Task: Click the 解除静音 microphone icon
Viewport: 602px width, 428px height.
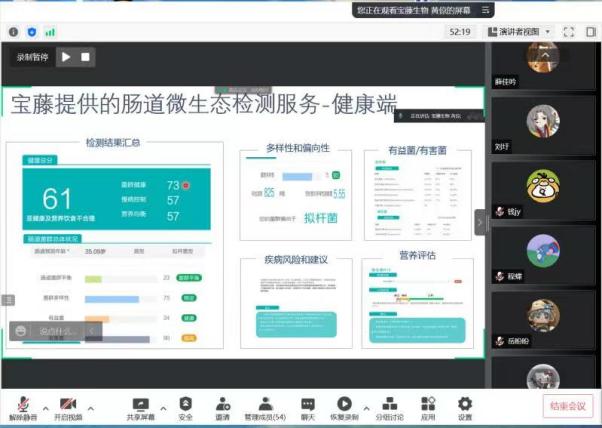Action: coord(21,403)
